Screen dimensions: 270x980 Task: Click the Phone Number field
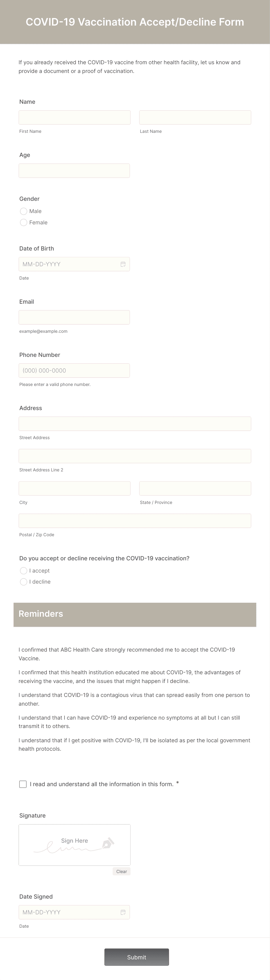74,371
